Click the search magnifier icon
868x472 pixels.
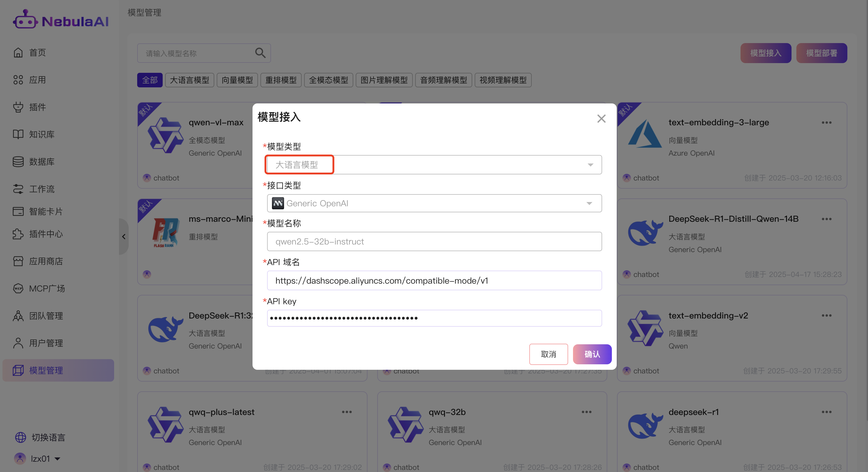[x=260, y=53]
